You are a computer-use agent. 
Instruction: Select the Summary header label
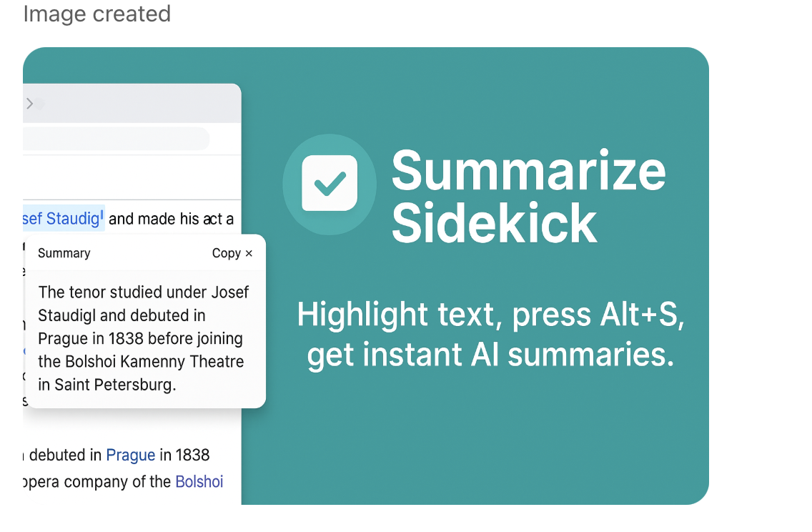tap(64, 253)
